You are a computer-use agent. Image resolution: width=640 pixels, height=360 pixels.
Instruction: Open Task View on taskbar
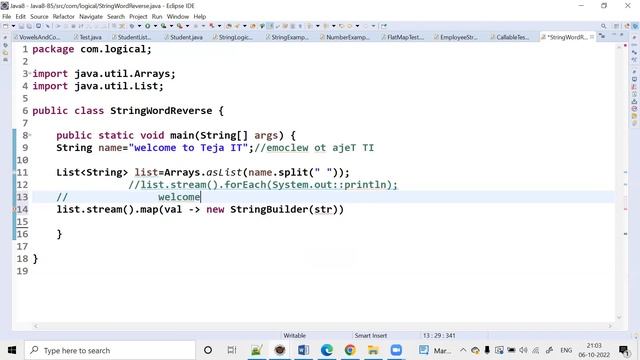tap(232, 350)
